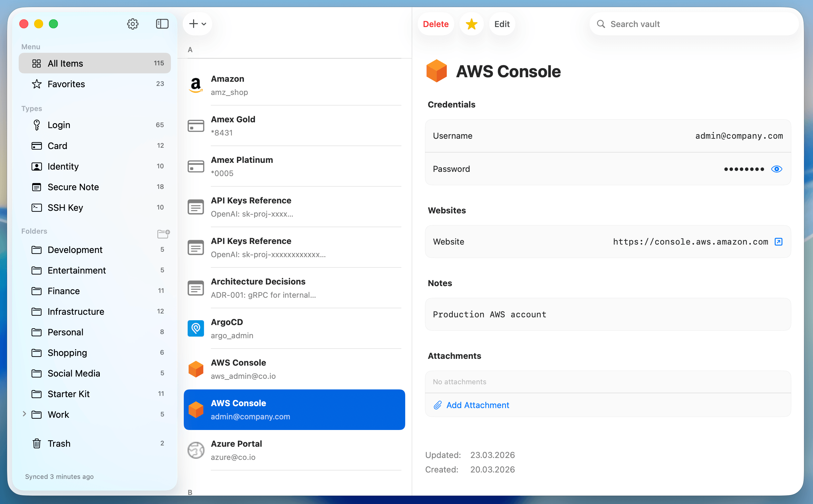Open the Shopping folder
This screenshot has width=813, height=504.
coord(95,353)
